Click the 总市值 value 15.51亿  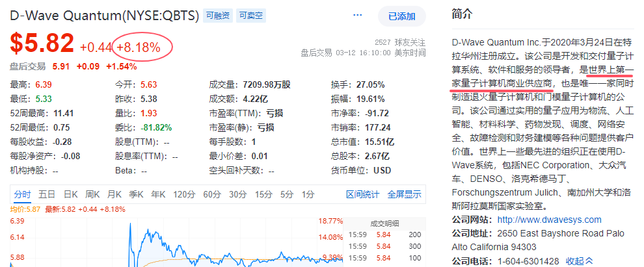pyautogui.click(x=379, y=142)
